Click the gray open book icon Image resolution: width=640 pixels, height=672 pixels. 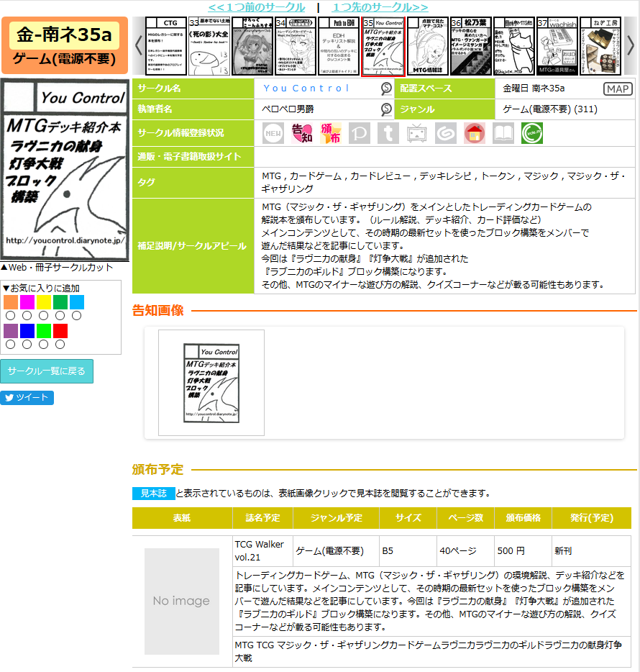coord(503,133)
